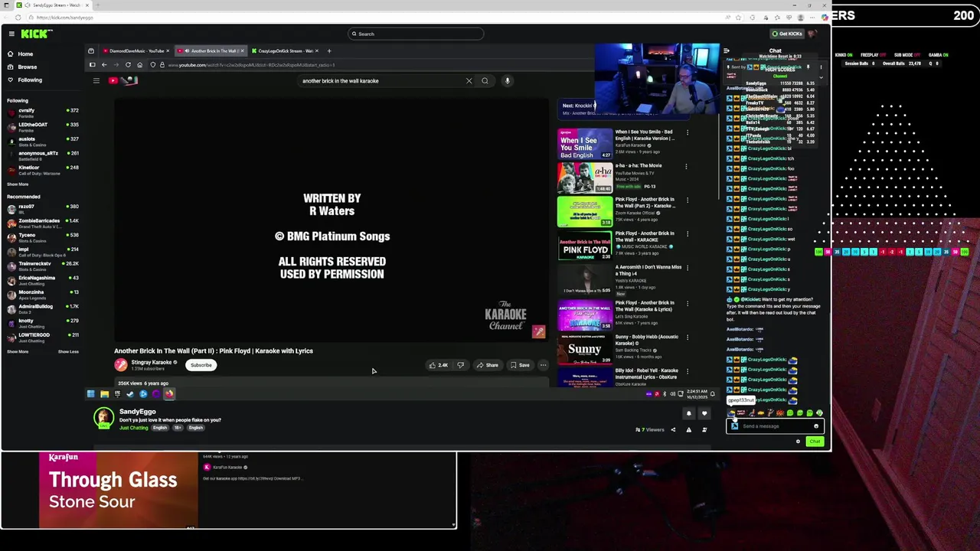This screenshot has width=980, height=551.
Task: Open the Kick hamburger menu
Action: pos(11,34)
